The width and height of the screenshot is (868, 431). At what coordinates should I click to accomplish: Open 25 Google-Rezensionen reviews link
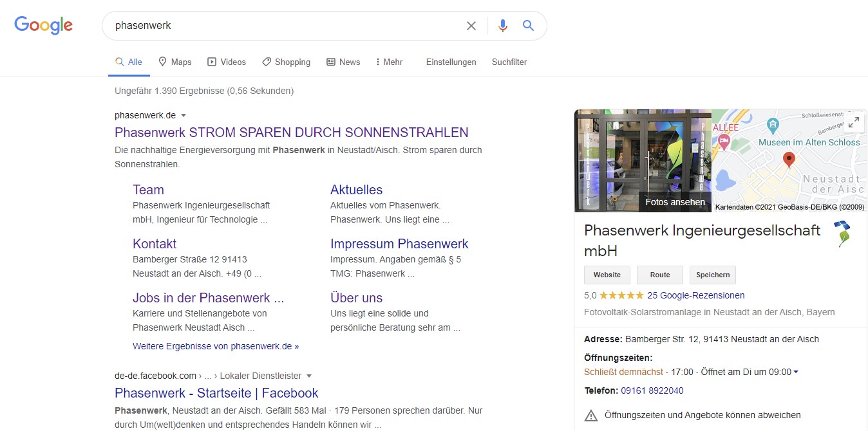point(695,295)
